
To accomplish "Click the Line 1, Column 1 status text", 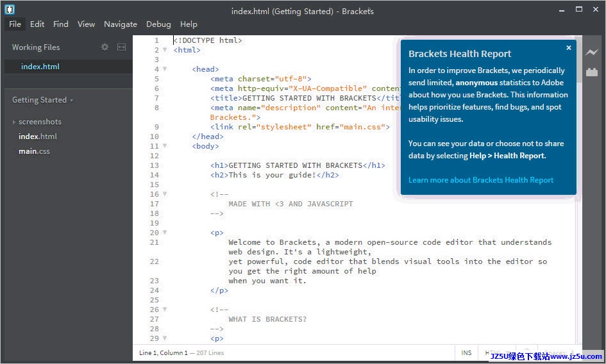I will (163, 353).
